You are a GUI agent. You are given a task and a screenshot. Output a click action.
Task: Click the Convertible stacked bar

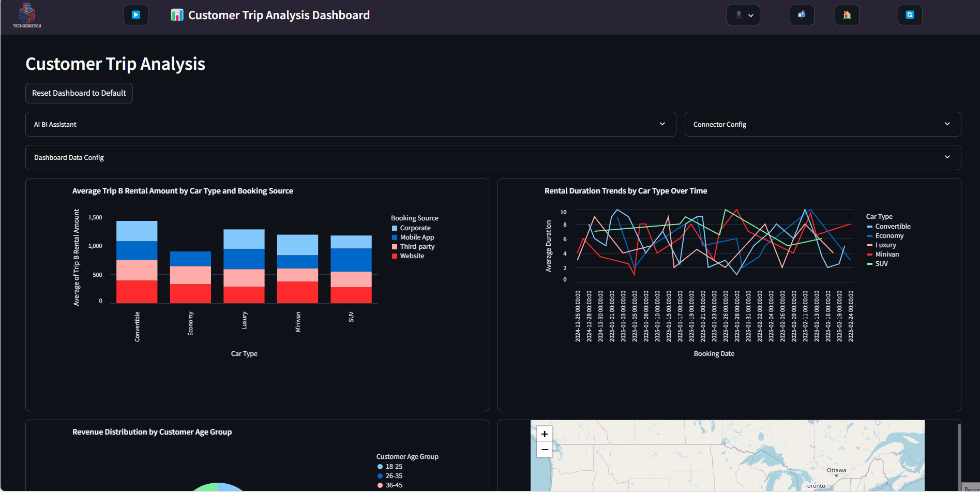click(137, 262)
